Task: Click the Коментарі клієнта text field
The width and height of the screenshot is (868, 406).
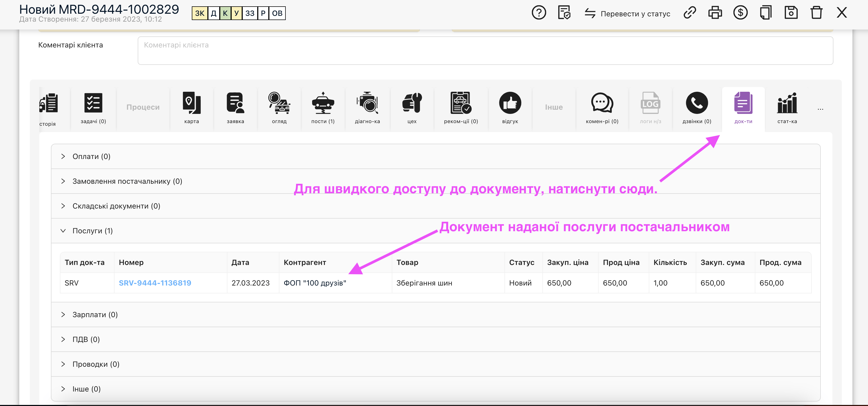Action: (485, 51)
